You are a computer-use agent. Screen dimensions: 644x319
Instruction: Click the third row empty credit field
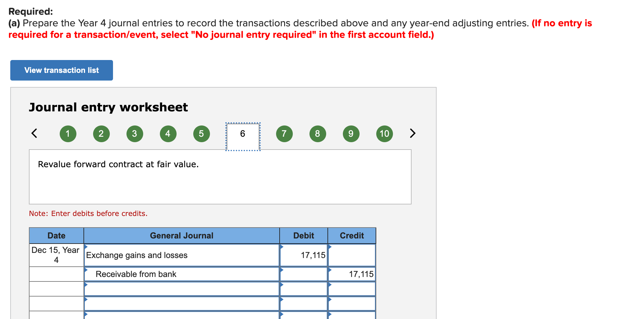(352, 289)
